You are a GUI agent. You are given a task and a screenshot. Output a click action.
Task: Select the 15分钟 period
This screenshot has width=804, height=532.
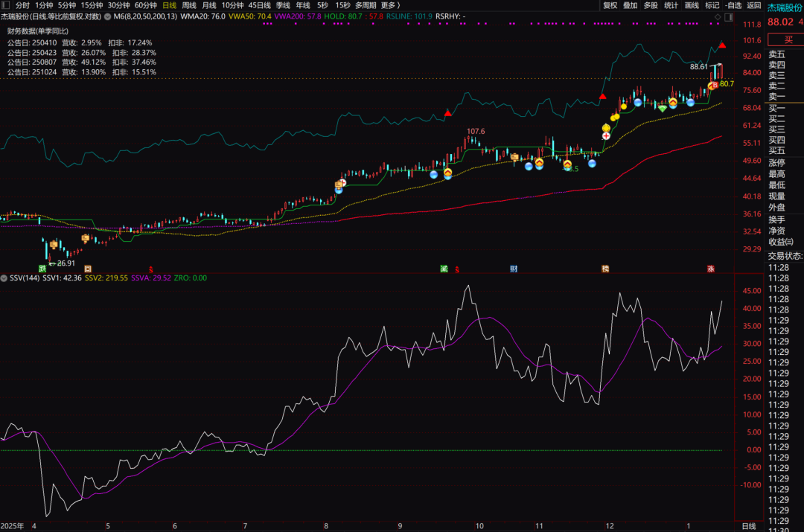(92, 5)
